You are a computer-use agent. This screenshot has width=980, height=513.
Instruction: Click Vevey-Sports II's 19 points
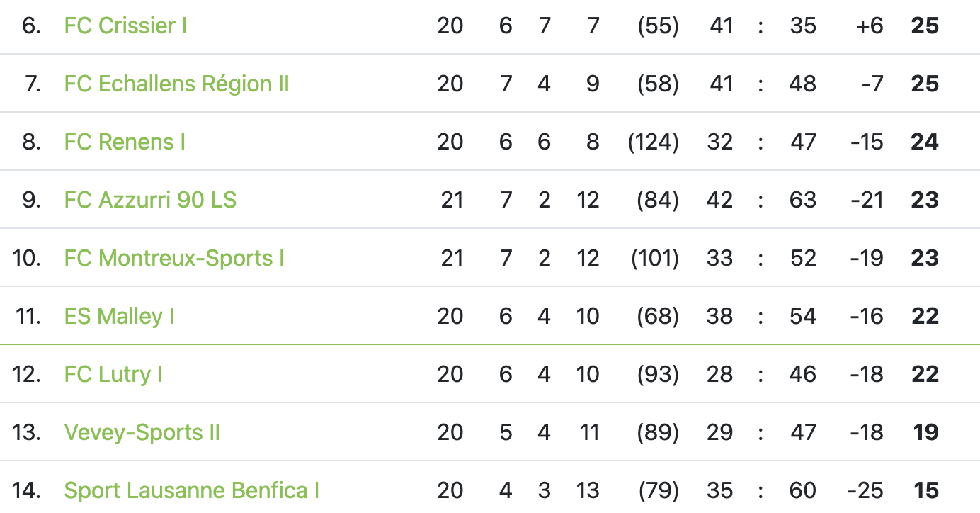[x=925, y=433]
